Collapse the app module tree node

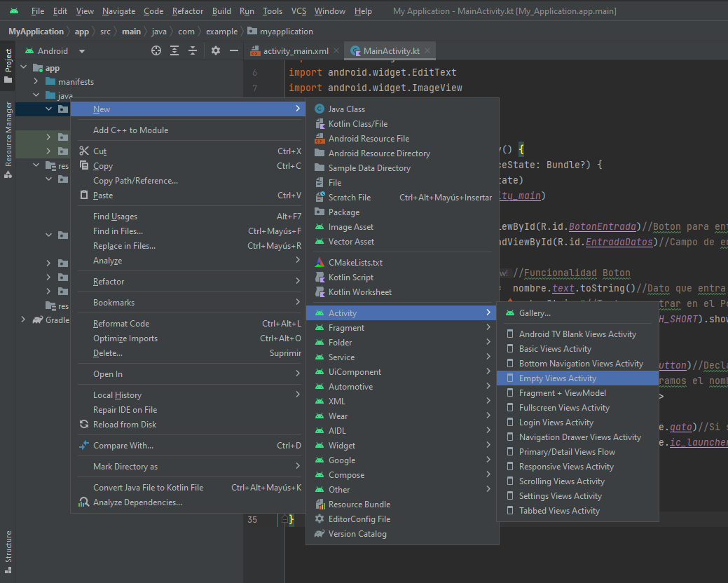[23, 68]
